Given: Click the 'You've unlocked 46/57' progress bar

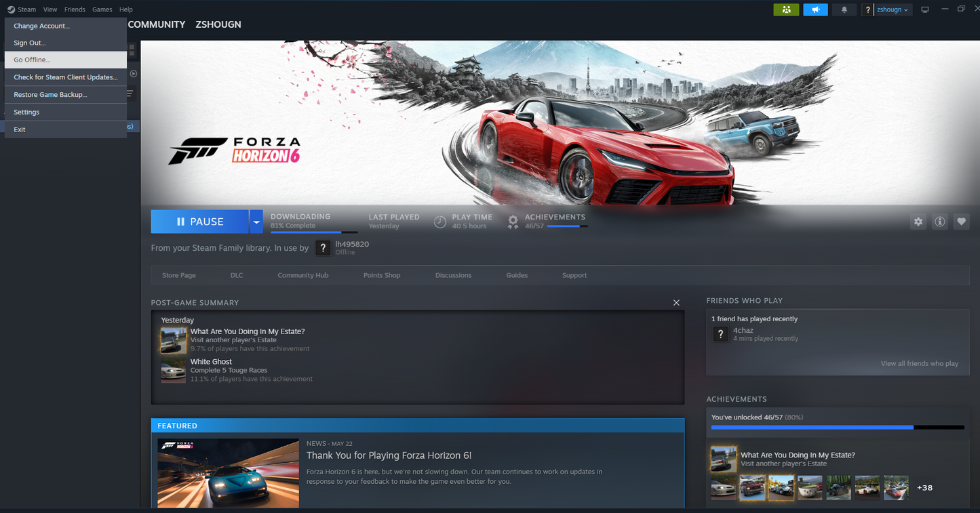Looking at the screenshot, I should pos(838,428).
